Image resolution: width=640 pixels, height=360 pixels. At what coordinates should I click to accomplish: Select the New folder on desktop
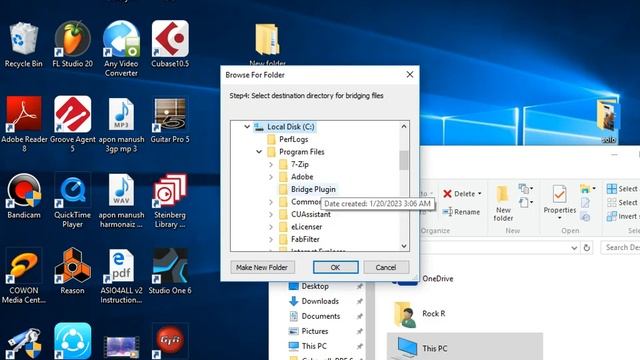[x=267, y=45]
